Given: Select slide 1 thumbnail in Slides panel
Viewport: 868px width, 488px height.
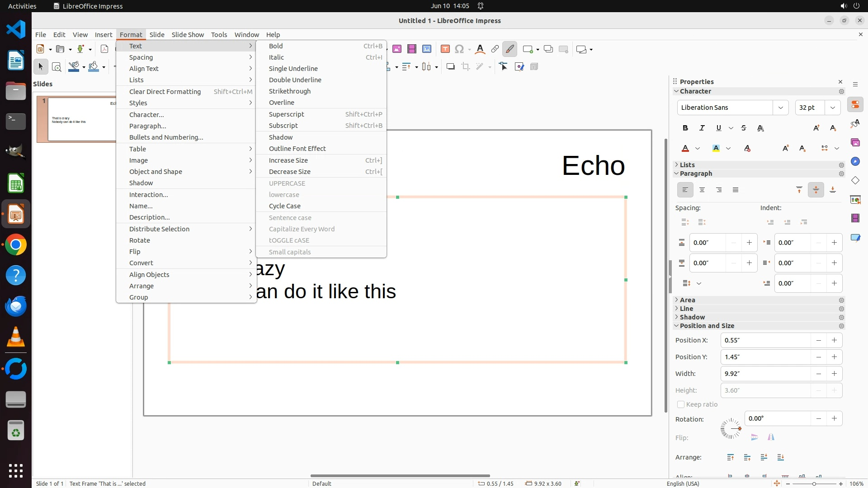Looking at the screenshot, I should (81, 119).
